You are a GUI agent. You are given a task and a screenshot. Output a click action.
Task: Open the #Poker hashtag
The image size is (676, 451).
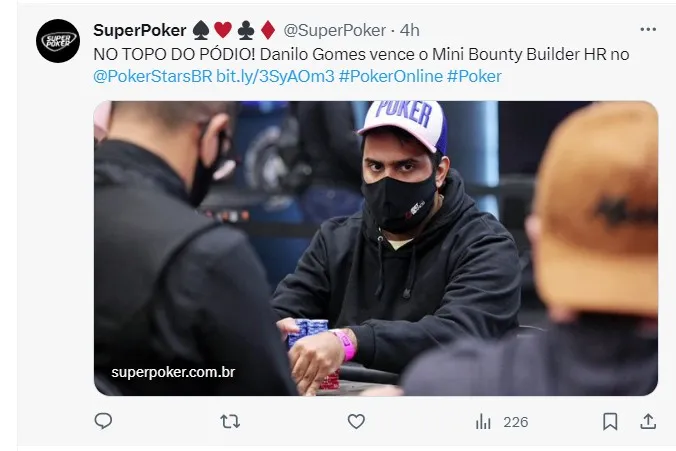click(x=474, y=76)
